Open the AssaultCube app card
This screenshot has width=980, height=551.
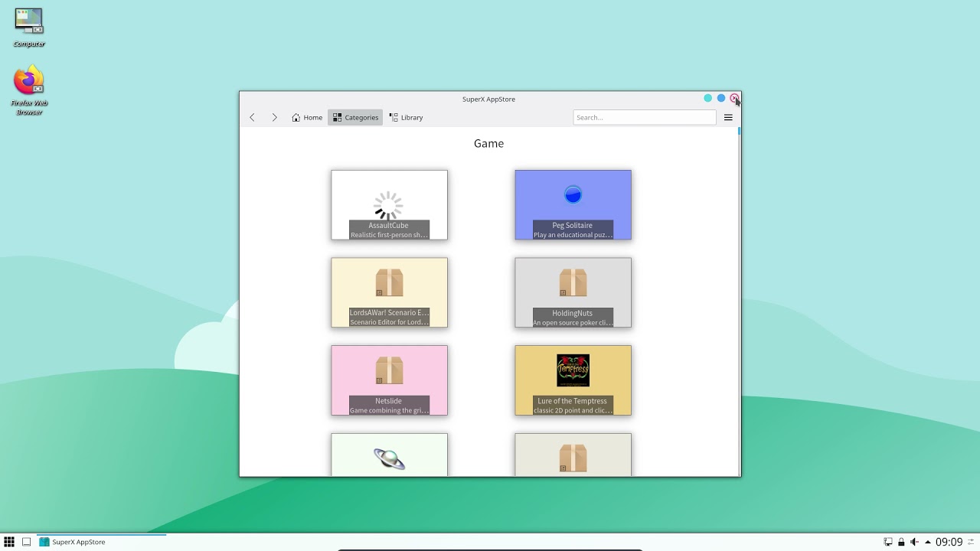[x=389, y=205]
